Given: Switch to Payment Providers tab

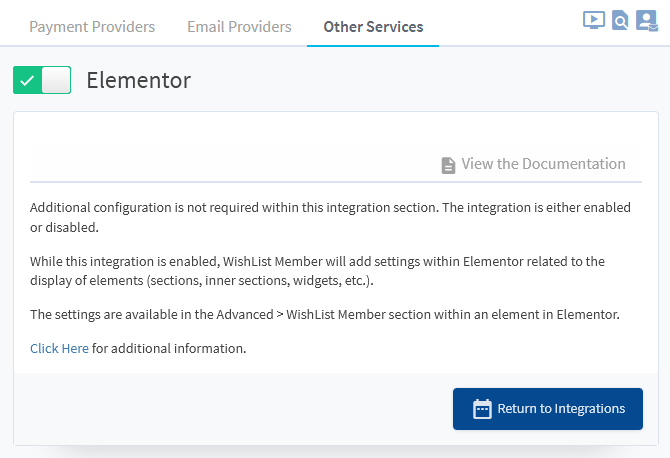Looking at the screenshot, I should pos(92,26).
